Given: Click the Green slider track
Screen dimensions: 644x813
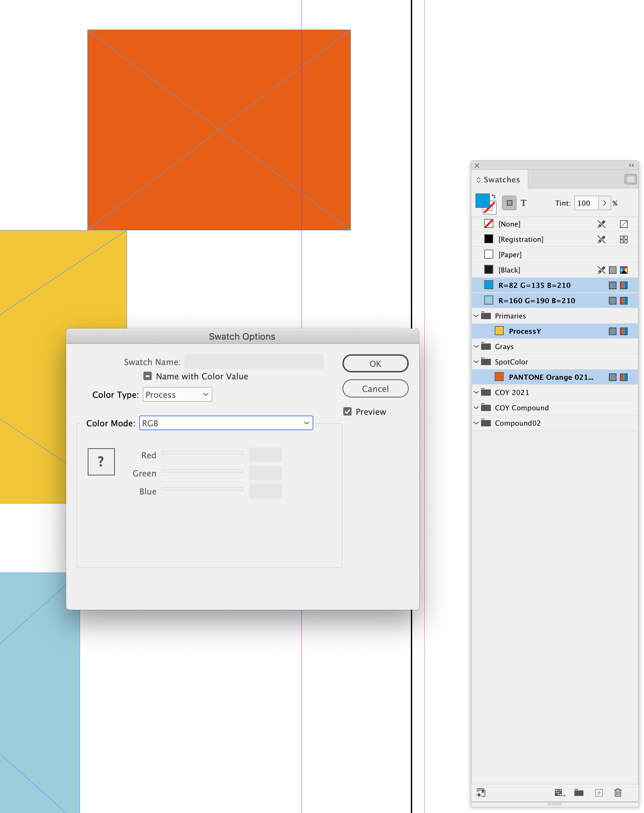Looking at the screenshot, I should 202,471.
